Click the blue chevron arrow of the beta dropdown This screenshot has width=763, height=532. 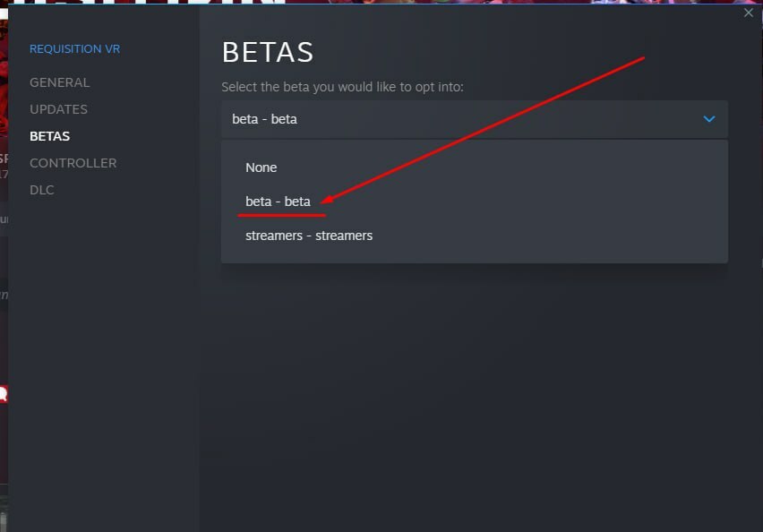(x=709, y=119)
